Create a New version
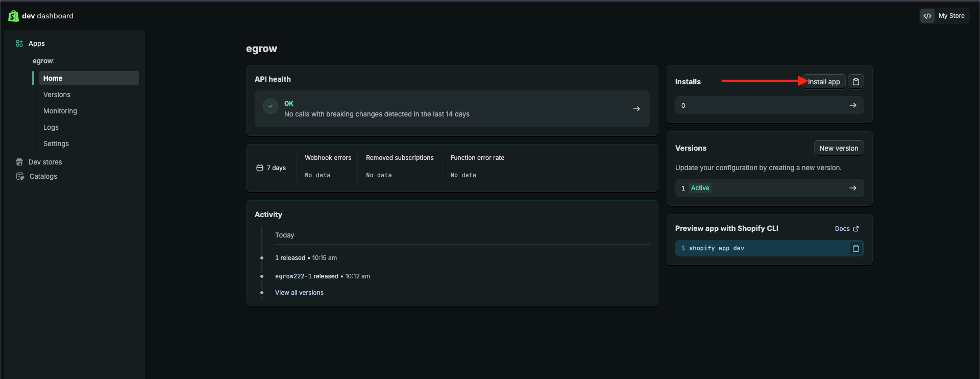The height and width of the screenshot is (379, 980). point(838,148)
